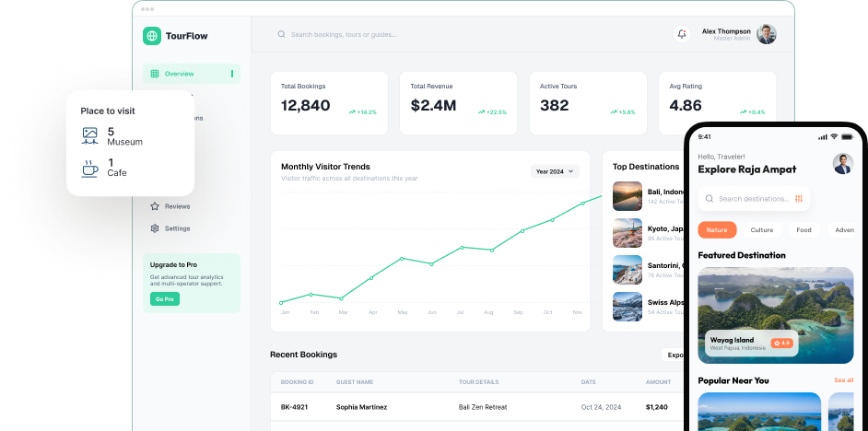This screenshot has height=431, width=868.
Task: Tap the Wayag Island label card
Action: 751,343
